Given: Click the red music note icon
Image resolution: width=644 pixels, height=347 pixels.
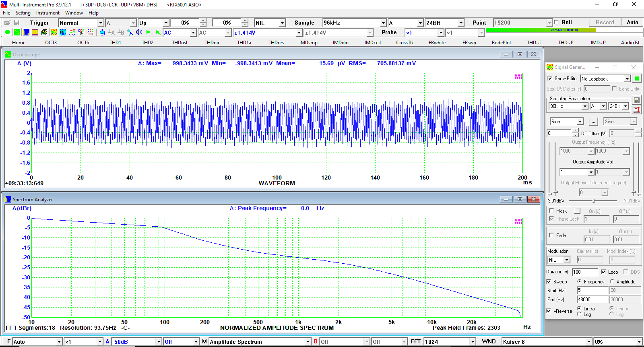Looking at the screenshot, I should pyautogui.click(x=637, y=110).
